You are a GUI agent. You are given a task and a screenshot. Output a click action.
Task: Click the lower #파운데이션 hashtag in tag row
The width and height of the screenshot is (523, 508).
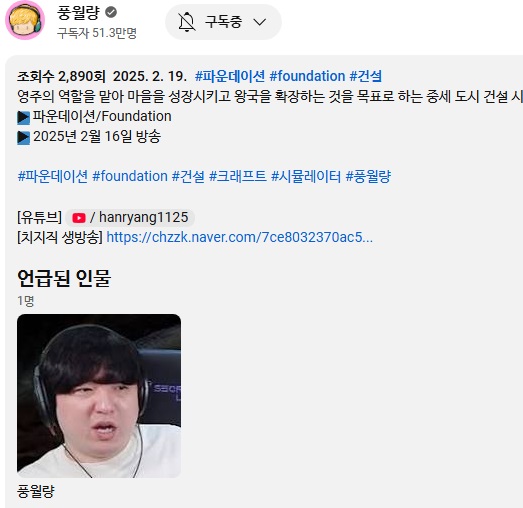[53, 176]
